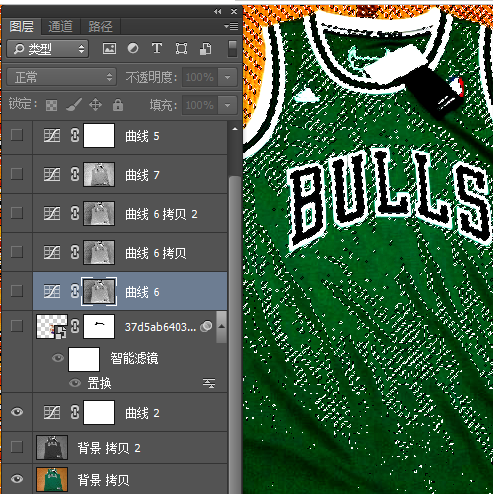The height and width of the screenshot is (494, 493).
Task: Filter layers by shape icon
Action: click(x=181, y=49)
